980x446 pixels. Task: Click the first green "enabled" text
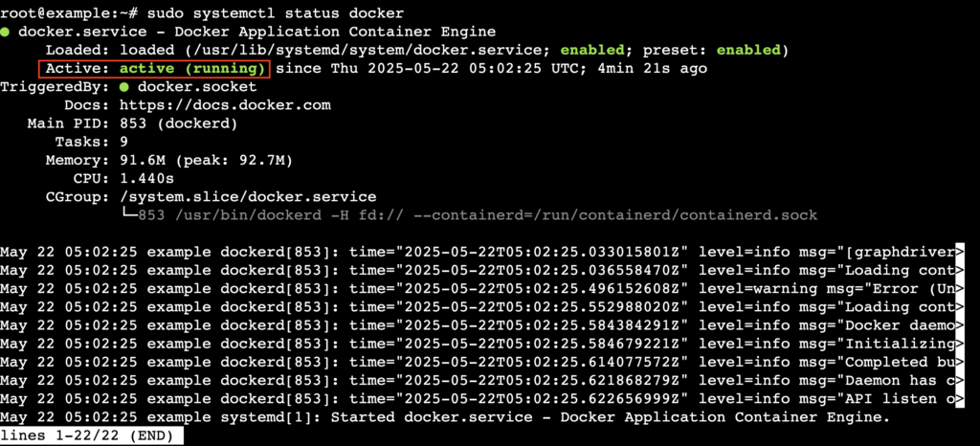point(589,50)
